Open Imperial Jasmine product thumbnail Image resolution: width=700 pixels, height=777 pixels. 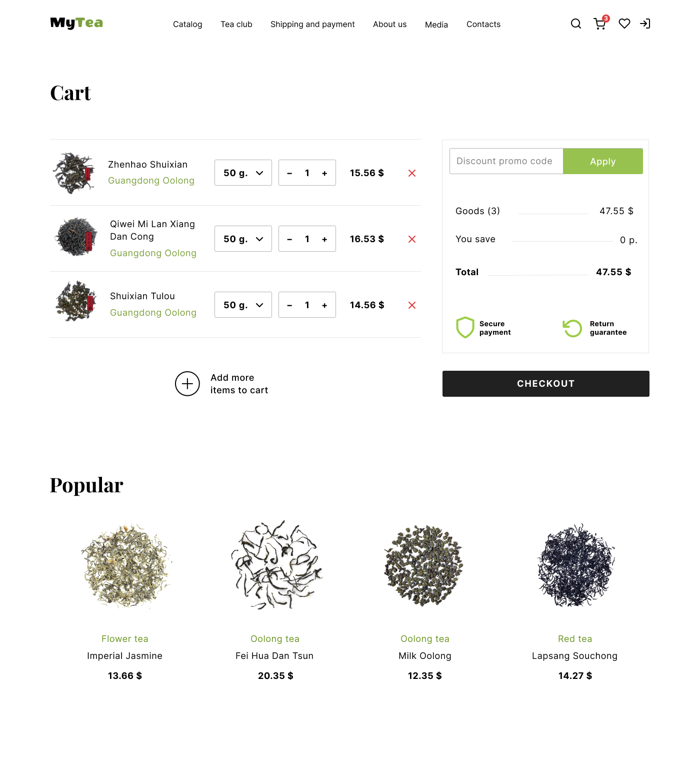pyautogui.click(x=125, y=565)
